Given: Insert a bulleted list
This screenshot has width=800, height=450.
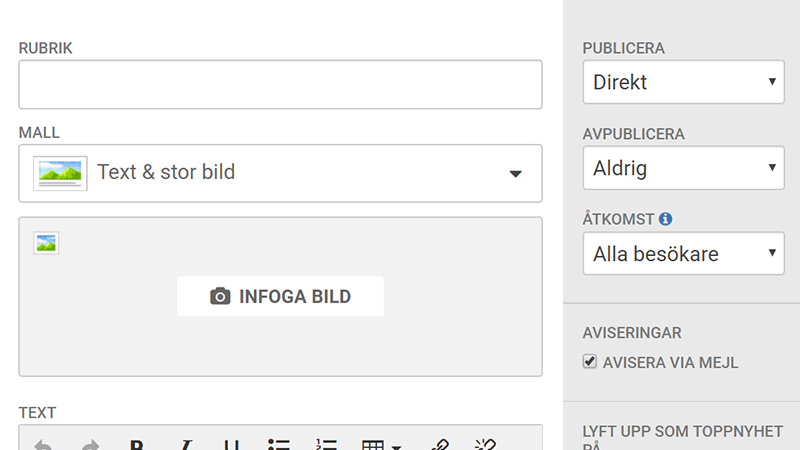Looking at the screenshot, I should tap(279, 446).
